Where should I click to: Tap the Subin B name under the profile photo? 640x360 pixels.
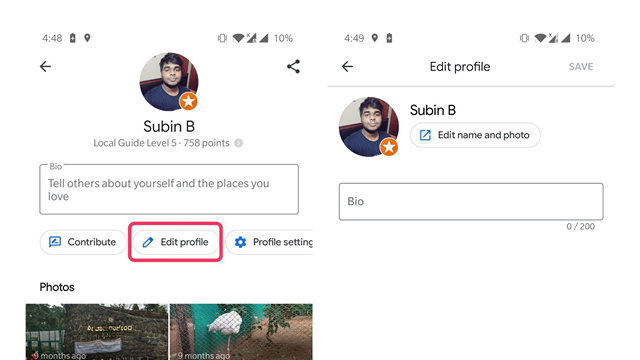tap(169, 127)
